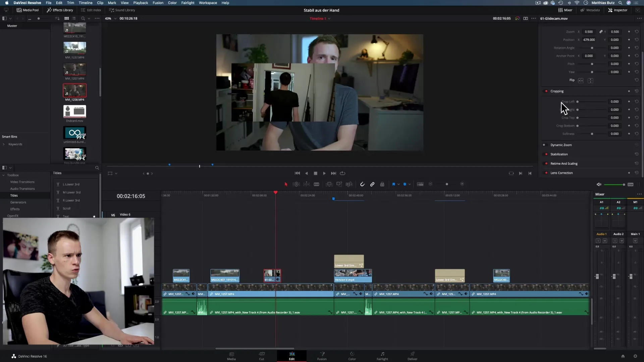Click Replace Clip toolbar icon

[349, 184]
